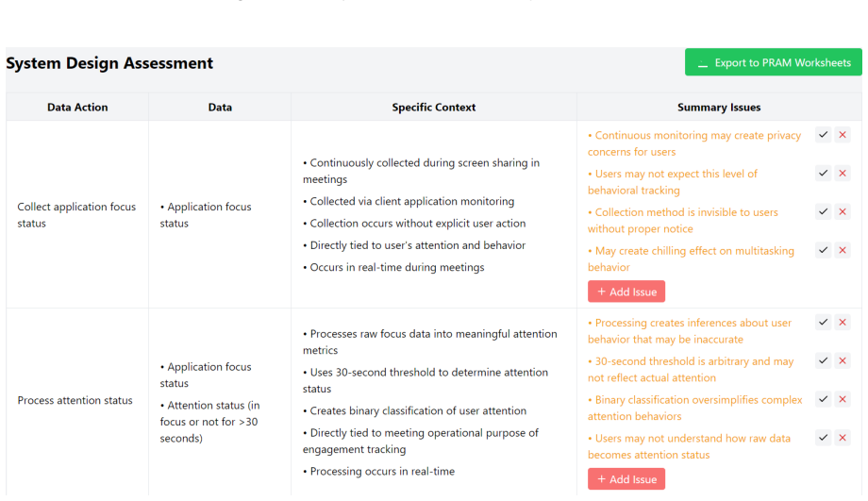Reject the 'Continuous monitoring may create privacy concerns' issue

843,135
